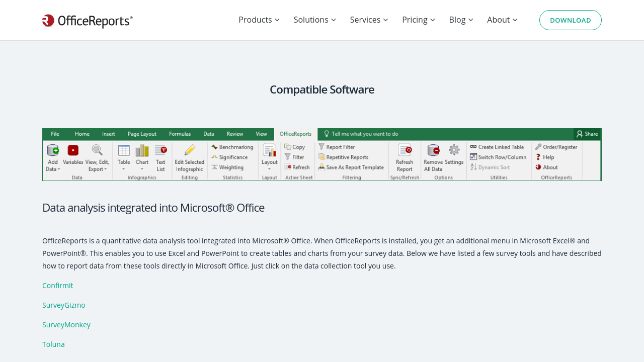
Task: Open the About navigation menu
Action: [x=502, y=20]
